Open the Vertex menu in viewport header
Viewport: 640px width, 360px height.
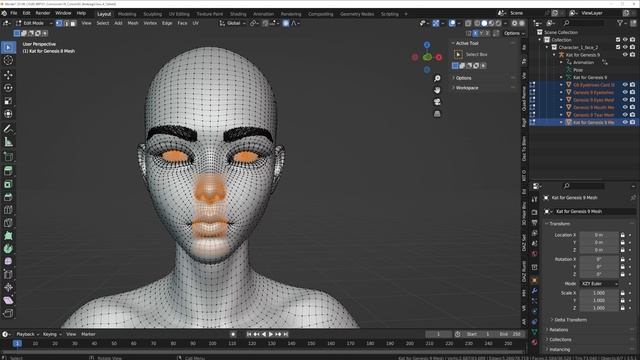pyautogui.click(x=150, y=23)
